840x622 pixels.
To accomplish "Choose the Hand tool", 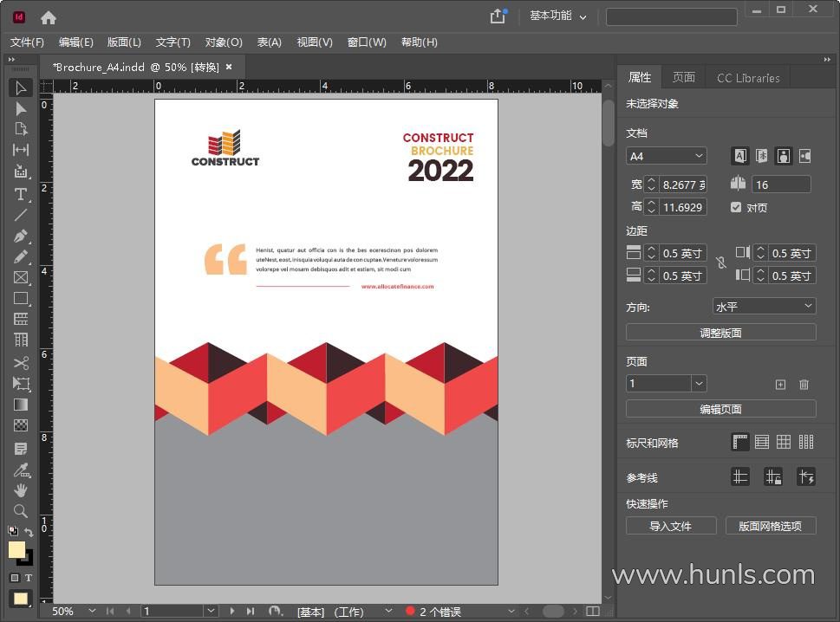I will [x=21, y=490].
